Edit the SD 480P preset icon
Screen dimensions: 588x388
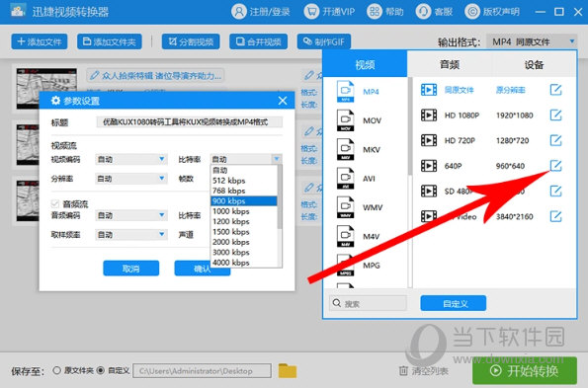pos(555,191)
